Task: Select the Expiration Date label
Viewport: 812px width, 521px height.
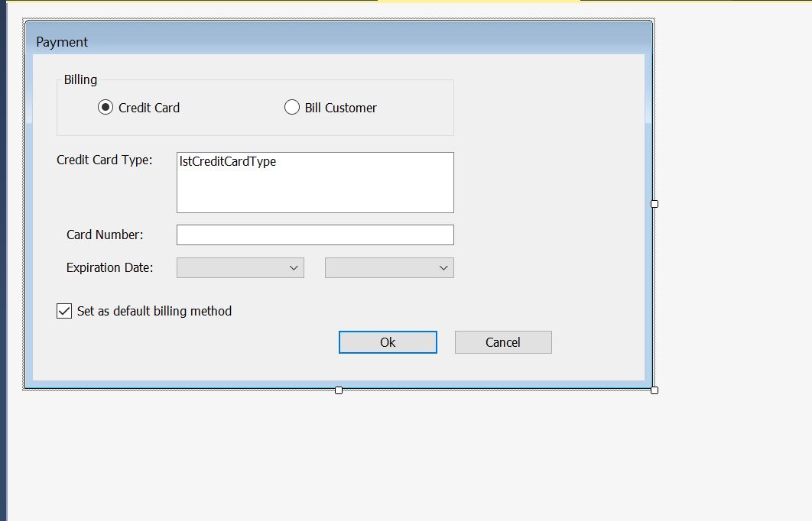Action: 109,267
